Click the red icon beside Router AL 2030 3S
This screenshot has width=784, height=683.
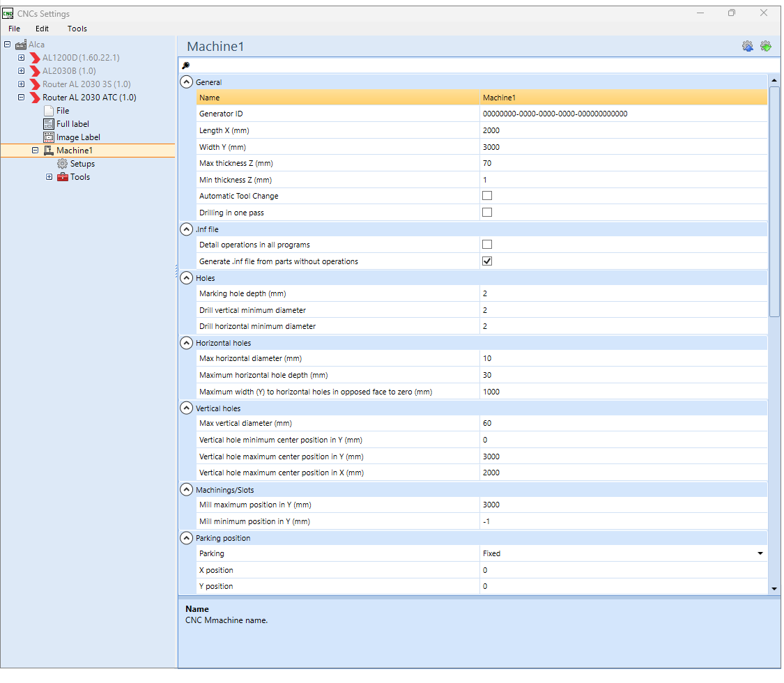pyautogui.click(x=35, y=84)
